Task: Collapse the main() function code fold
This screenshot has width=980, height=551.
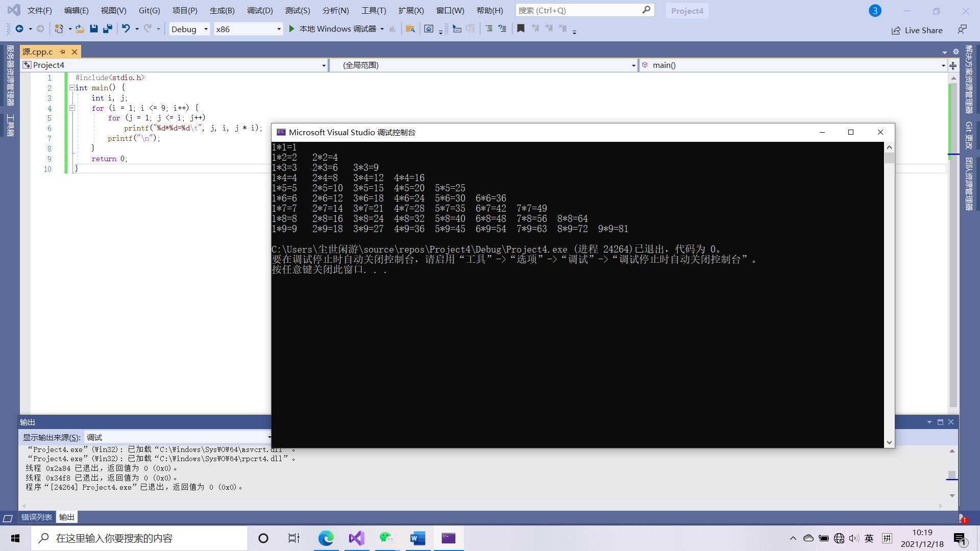Action: tap(72, 88)
